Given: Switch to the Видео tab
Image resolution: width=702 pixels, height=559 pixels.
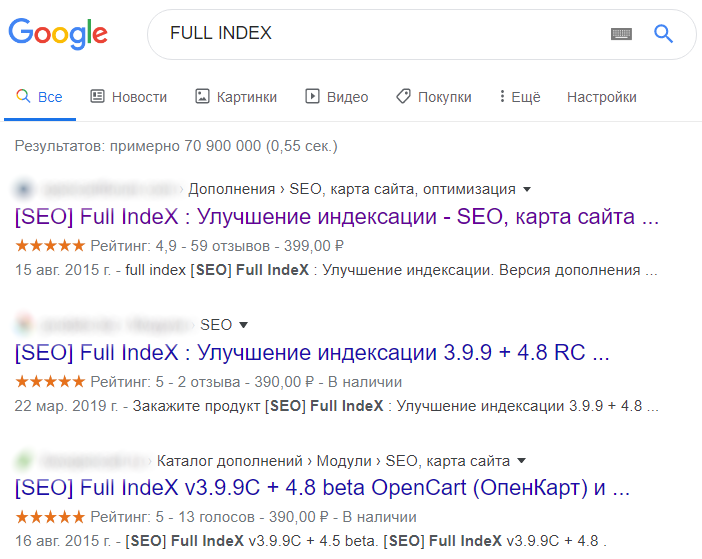Looking at the screenshot, I should click(337, 97).
